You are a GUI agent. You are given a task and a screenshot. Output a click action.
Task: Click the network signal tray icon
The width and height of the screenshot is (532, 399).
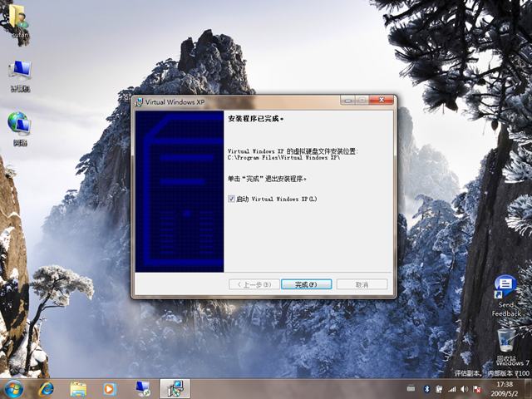point(451,389)
